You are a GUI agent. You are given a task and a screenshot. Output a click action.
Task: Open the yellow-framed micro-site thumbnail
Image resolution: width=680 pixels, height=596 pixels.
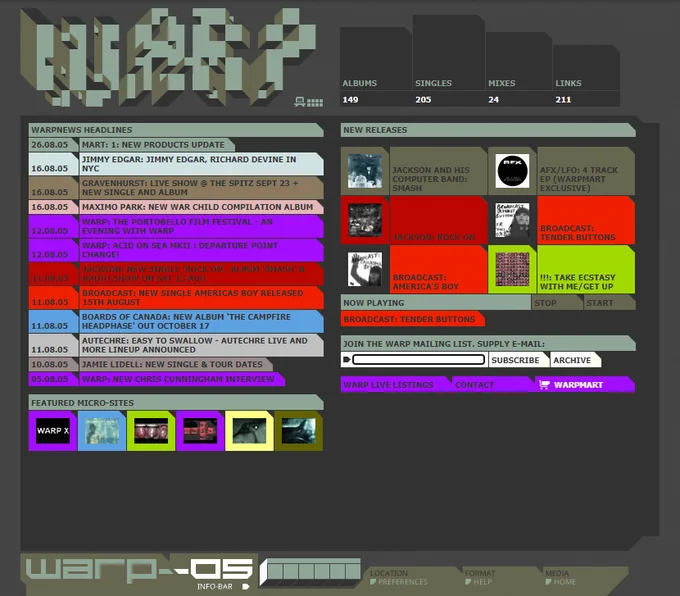point(249,431)
